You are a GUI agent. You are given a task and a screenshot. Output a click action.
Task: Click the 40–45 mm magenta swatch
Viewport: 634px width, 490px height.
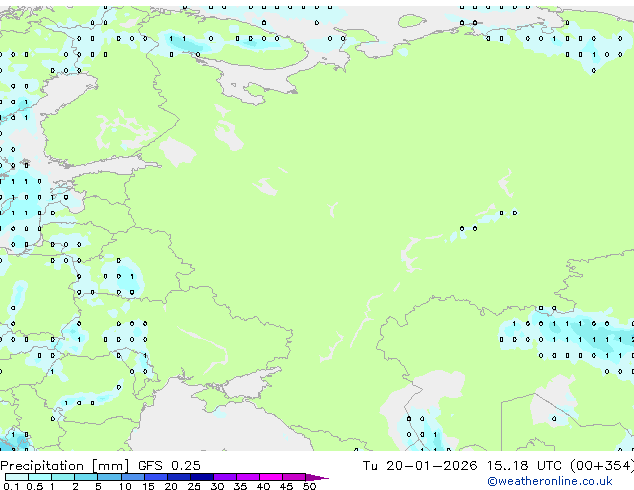point(271,477)
